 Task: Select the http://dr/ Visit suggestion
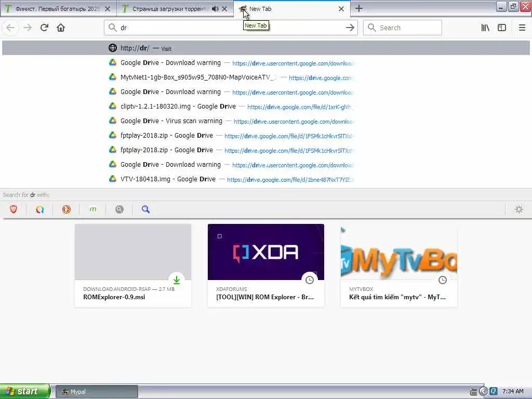(265, 48)
